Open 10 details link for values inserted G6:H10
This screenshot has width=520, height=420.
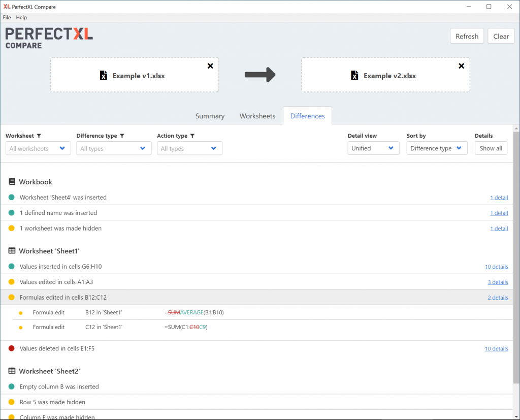click(497, 267)
